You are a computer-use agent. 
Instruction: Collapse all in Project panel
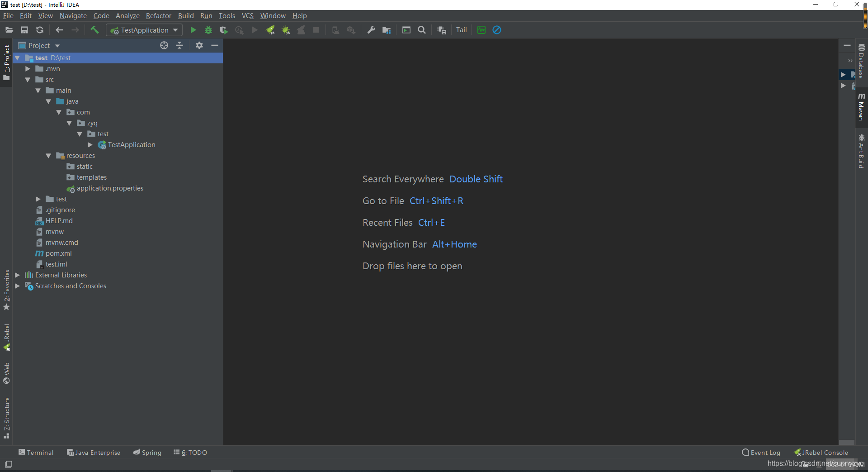[179, 45]
